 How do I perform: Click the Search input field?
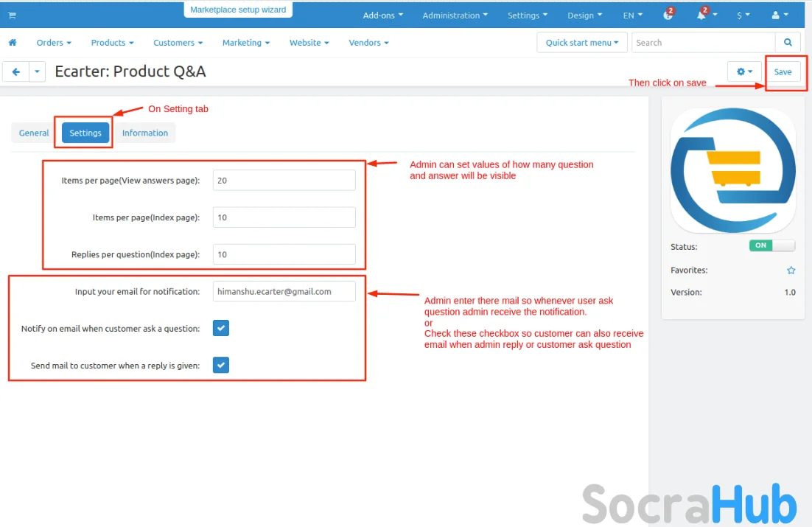[x=703, y=43]
